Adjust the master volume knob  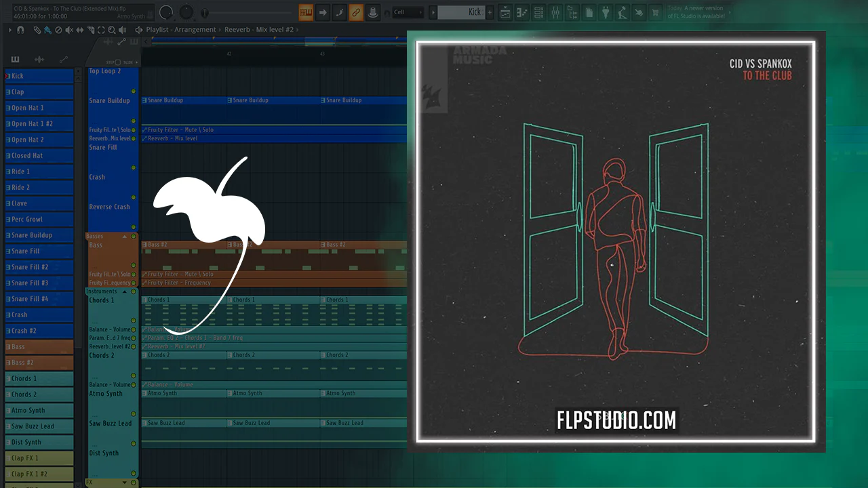[x=166, y=12]
